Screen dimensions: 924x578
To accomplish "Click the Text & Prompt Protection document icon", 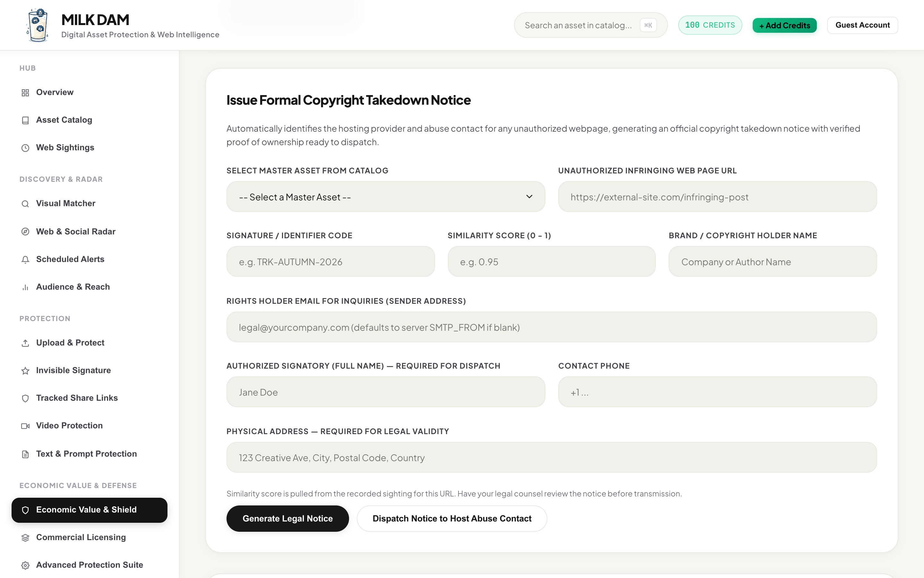I will [x=25, y=454].
